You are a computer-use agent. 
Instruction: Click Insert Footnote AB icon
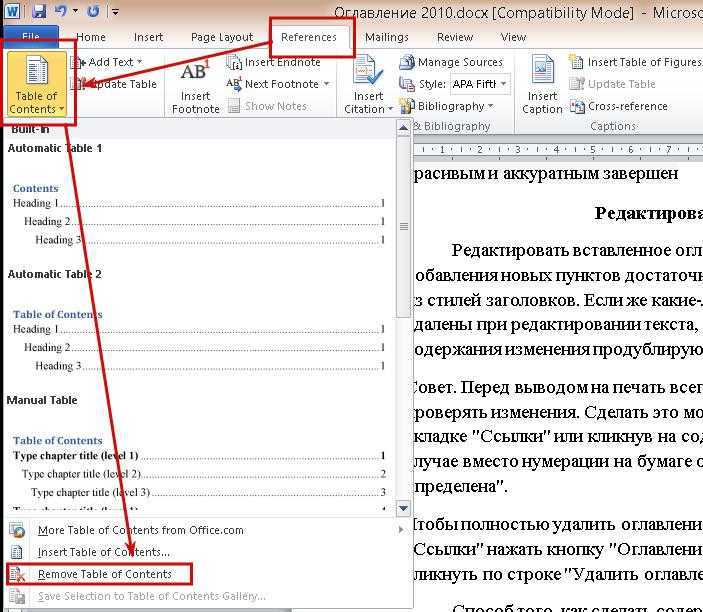click(x=195, y=72)
